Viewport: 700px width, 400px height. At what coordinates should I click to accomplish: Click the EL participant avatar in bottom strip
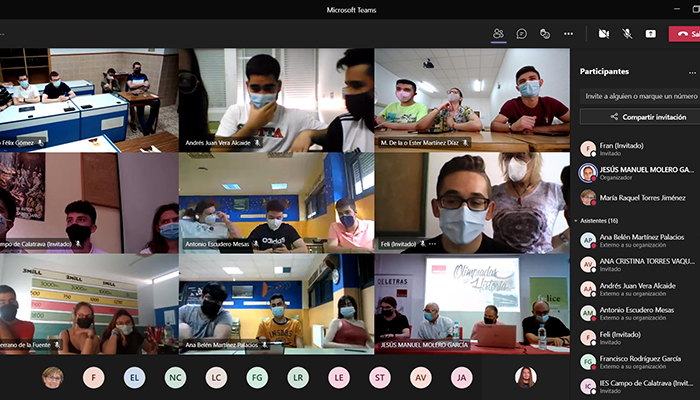coord(134,377)
